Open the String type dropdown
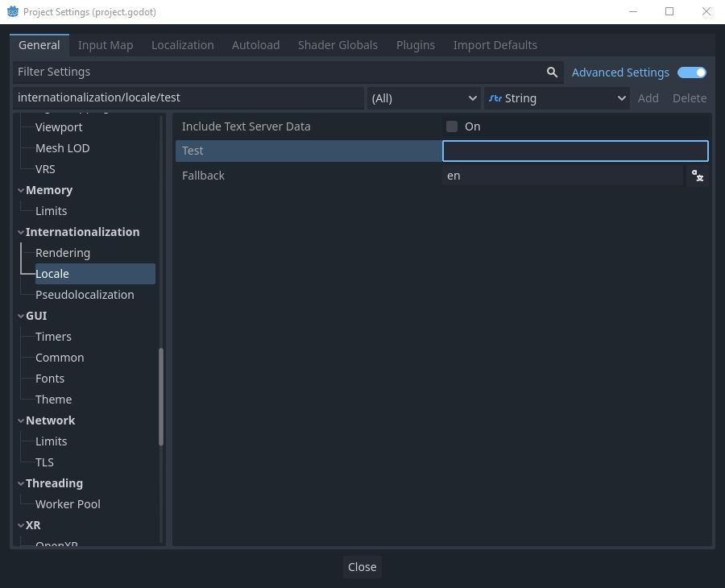 557,98
